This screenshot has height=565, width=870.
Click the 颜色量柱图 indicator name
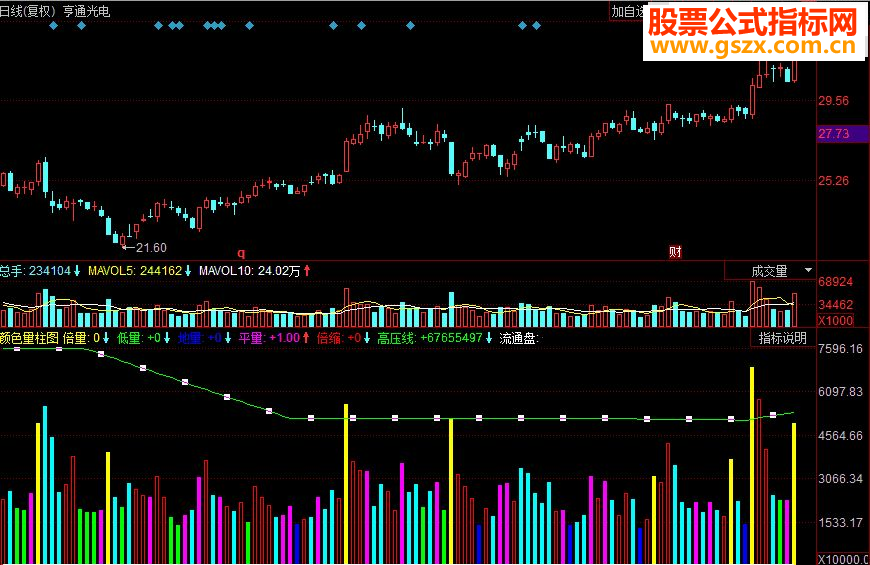[x=29, y=338]
